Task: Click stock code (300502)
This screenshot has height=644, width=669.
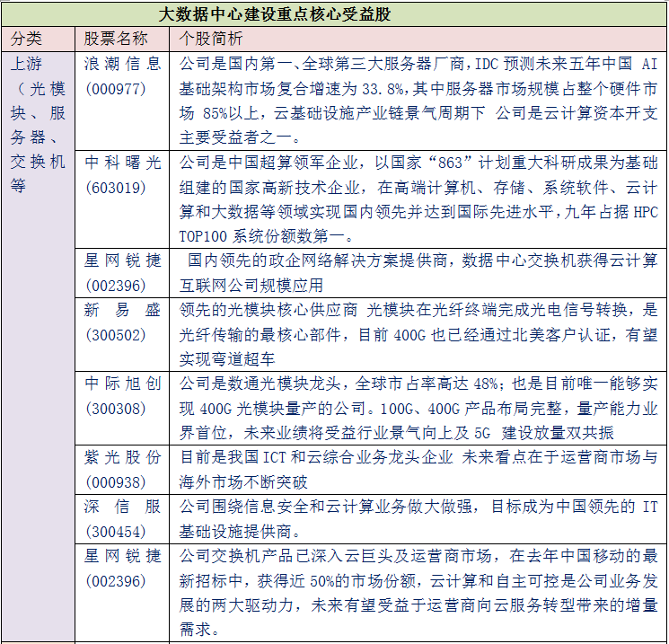Action: point(116,335)
